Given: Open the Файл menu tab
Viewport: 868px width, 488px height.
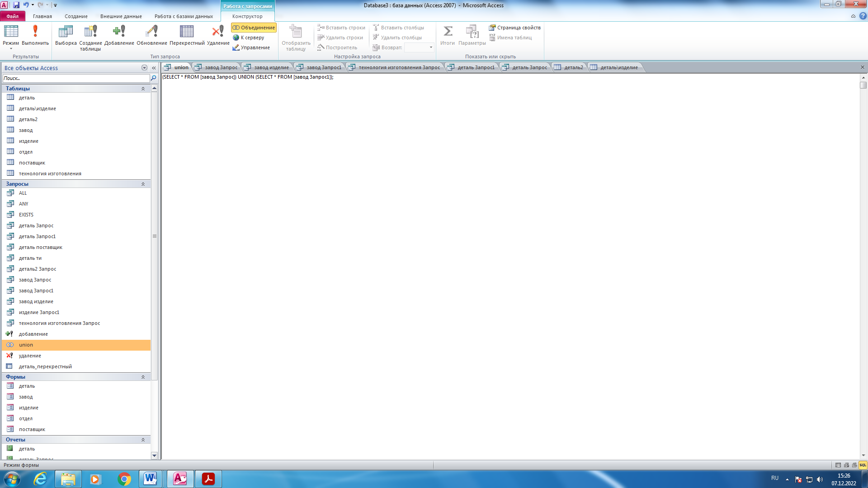Looking at the screenshot, I should 13,16.
